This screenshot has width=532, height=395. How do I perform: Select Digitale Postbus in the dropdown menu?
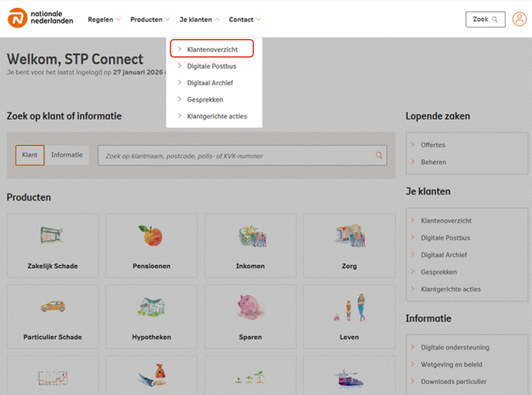[x=212, y=66]
